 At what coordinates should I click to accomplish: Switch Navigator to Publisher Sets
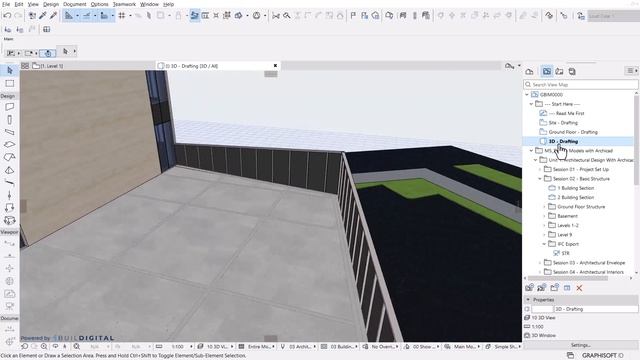(572, 71)
